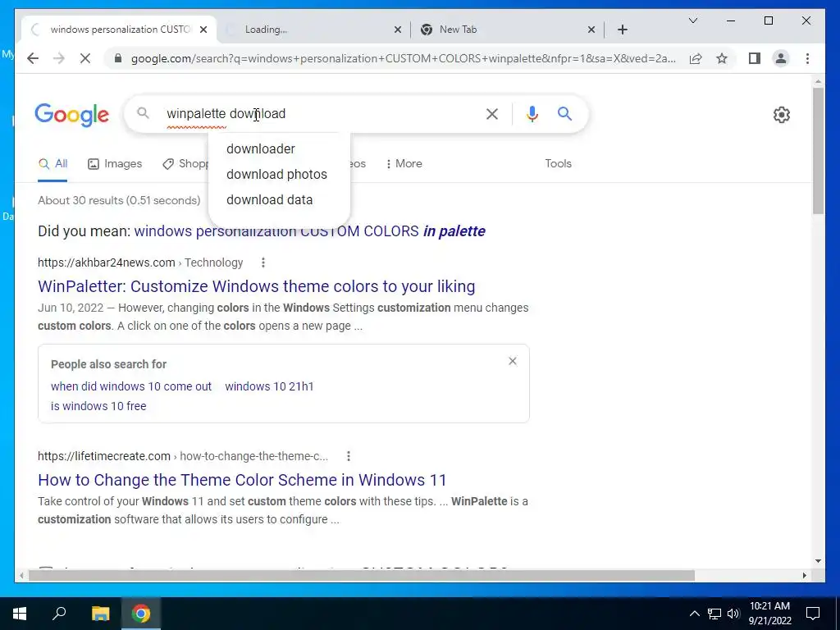Viewport: 840px width, 630px height.
Task: Show hidden system tray icons
Action: (x=694, y=614)
